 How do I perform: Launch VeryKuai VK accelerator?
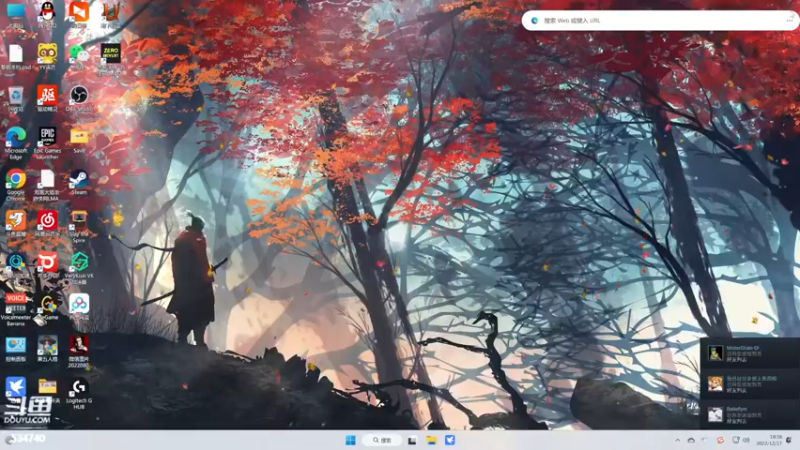[79, 267]
